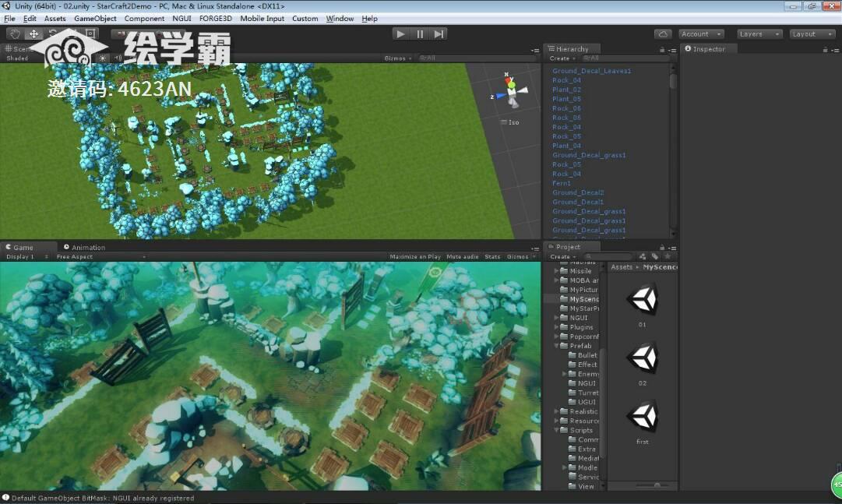The width and height of the screenshot is (842, 504).
Task: Open the Component menu
Action: click(x=144, y=18)
